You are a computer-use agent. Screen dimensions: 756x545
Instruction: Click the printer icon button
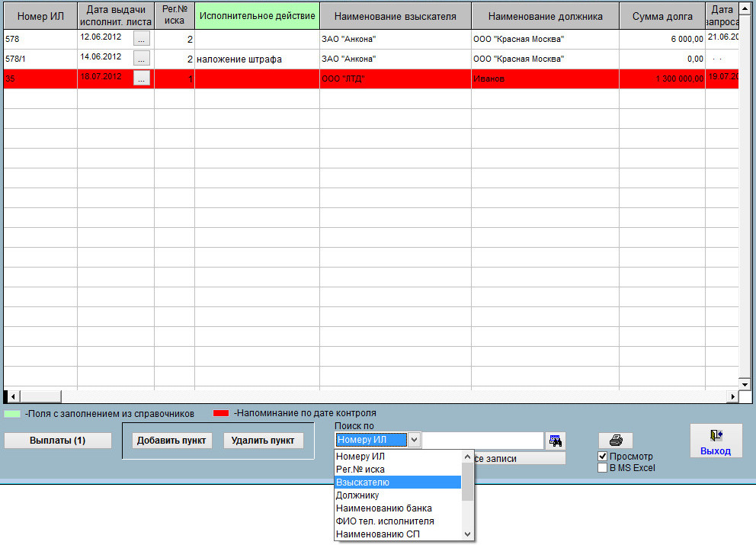[x=616, y=441]
